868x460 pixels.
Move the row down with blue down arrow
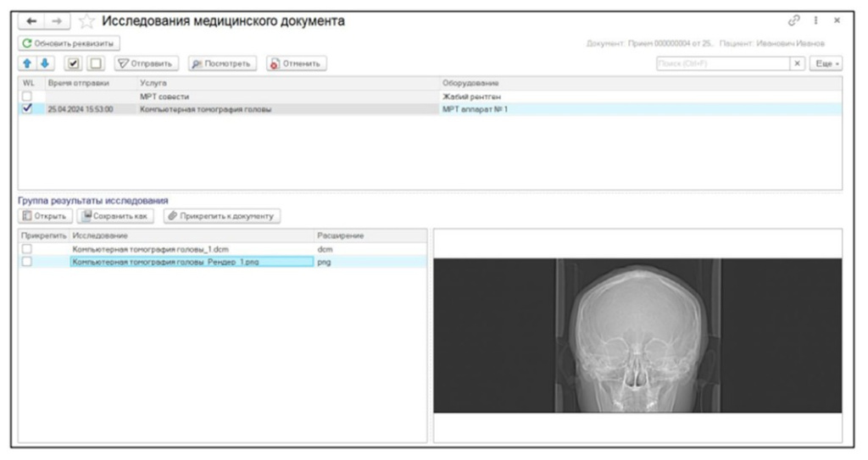(x=46, y=64)
